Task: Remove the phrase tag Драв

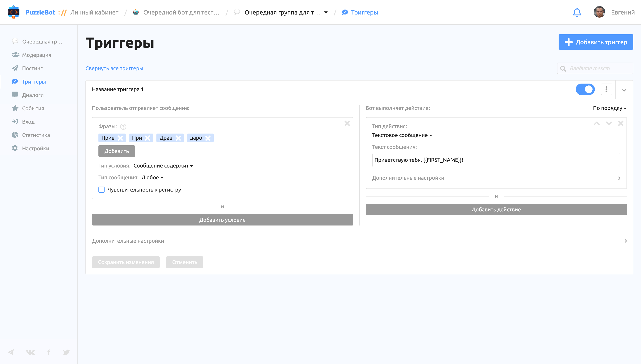Action: click(178, 138)
